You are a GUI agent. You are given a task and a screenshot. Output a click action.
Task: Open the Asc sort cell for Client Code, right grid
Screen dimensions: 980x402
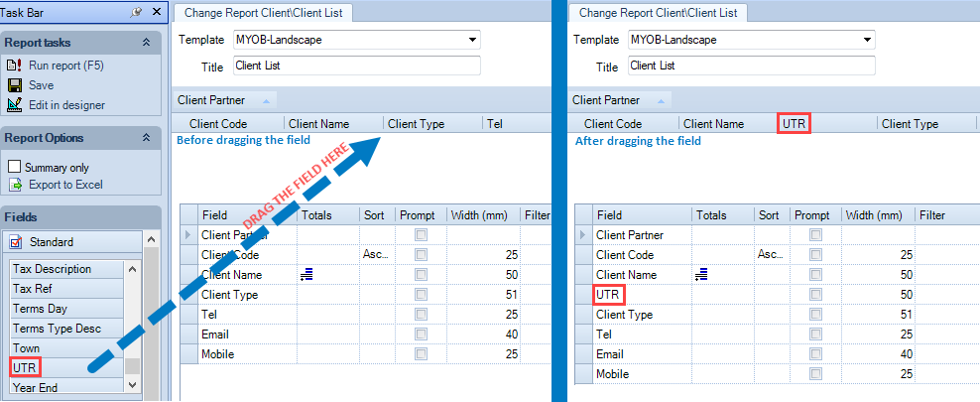[x=772, y=254]
